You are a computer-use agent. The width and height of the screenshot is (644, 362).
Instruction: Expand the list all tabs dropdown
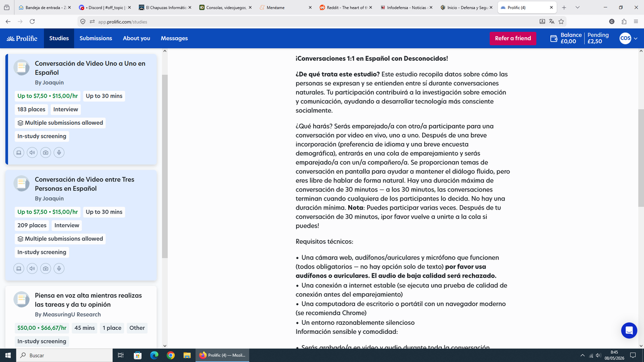click(x=577, y=8)
